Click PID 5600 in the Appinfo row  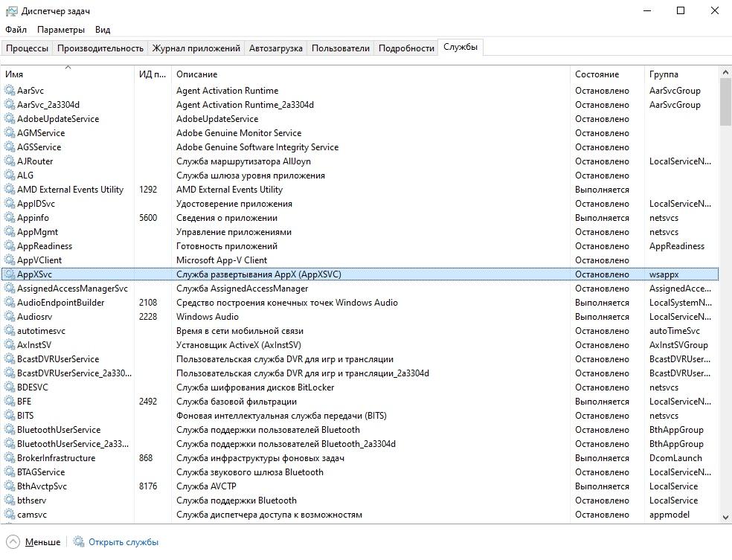pos(148,217)
